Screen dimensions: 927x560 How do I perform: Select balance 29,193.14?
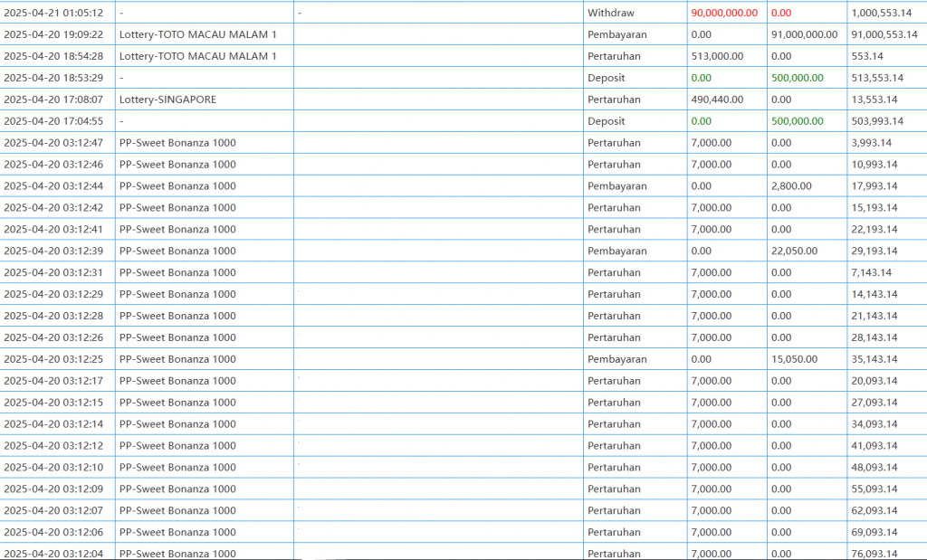coord(874,252)
